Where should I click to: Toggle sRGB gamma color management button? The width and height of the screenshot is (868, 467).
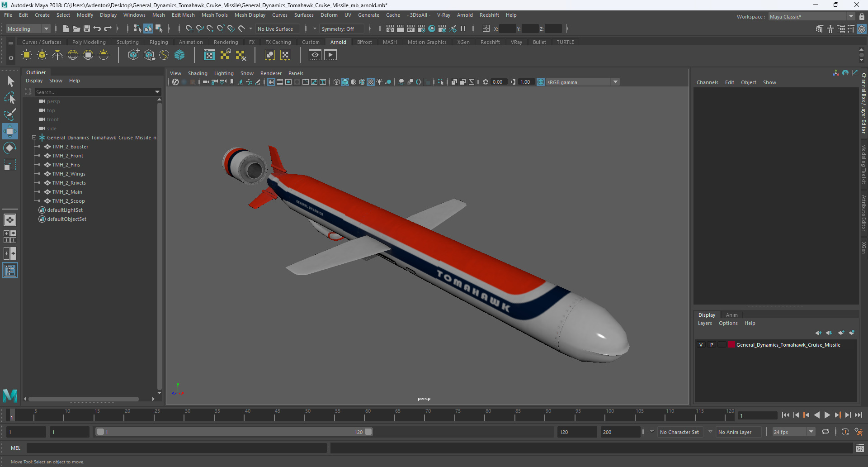point(541,82)
